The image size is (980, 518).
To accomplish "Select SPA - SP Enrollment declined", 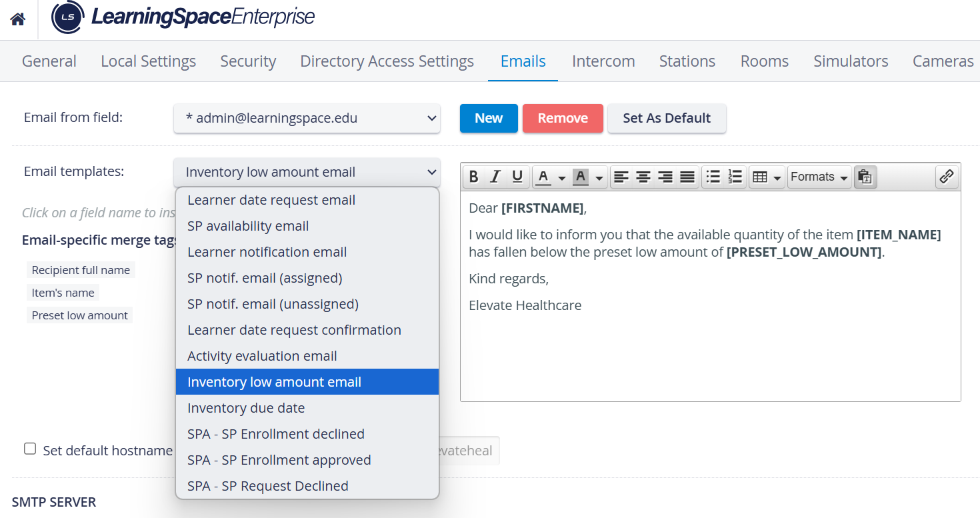I will point(307,434).
